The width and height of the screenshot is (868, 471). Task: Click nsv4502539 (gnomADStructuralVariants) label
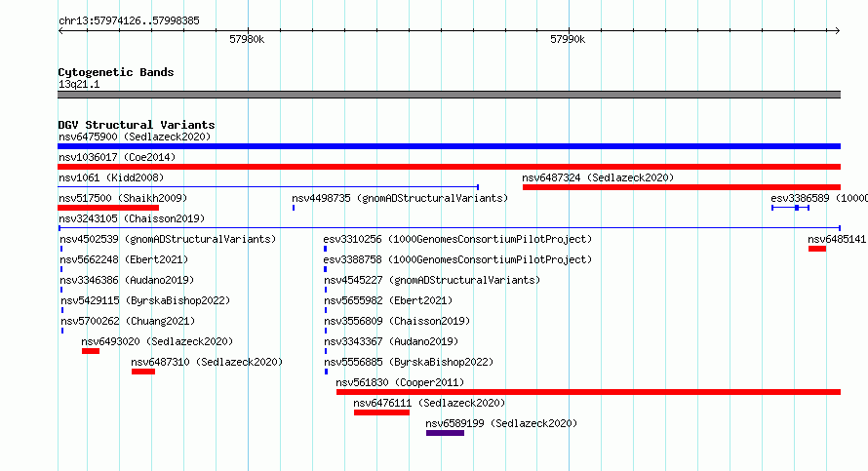click(168, 239)
